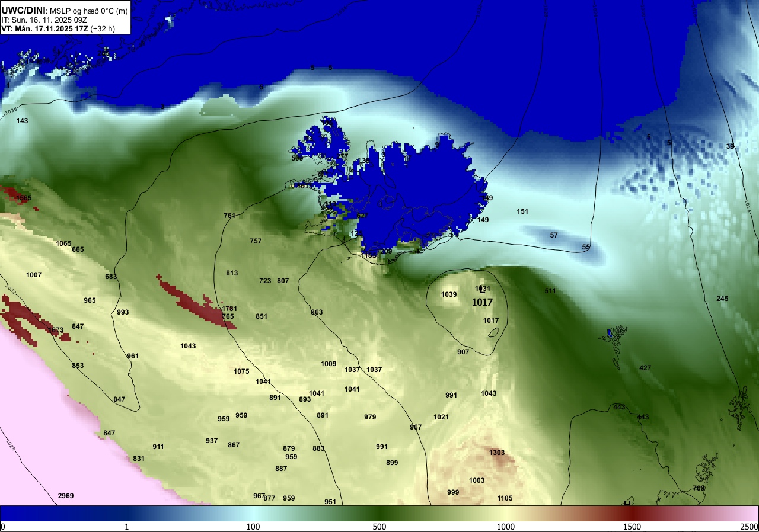The height and width of the screenshot is (532, 759).
Task: Click the 2969 height value
Action: 66,496
